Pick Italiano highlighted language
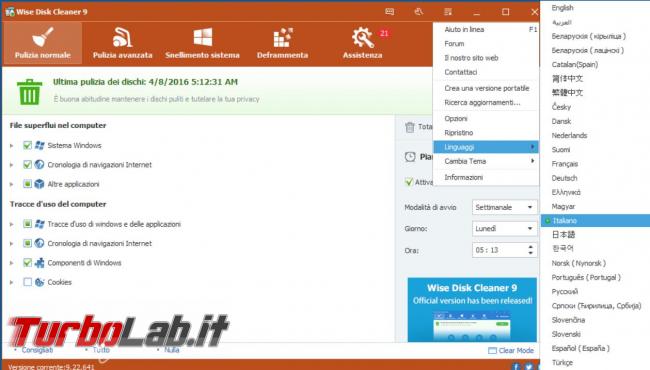Viewport: 650px width, 370px height. pyautogui.click(x=595, y=220)
